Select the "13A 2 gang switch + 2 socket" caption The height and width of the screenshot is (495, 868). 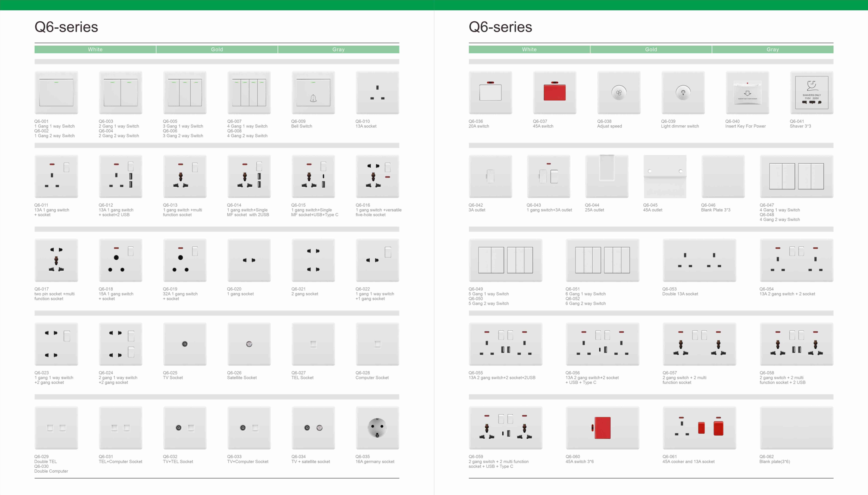(x=787, y=294)
